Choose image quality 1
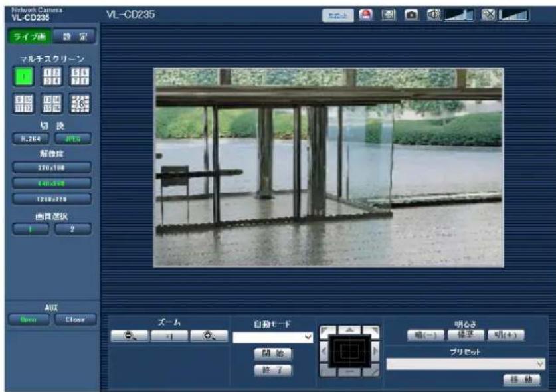556x392 pixels. tap(31, 229)
